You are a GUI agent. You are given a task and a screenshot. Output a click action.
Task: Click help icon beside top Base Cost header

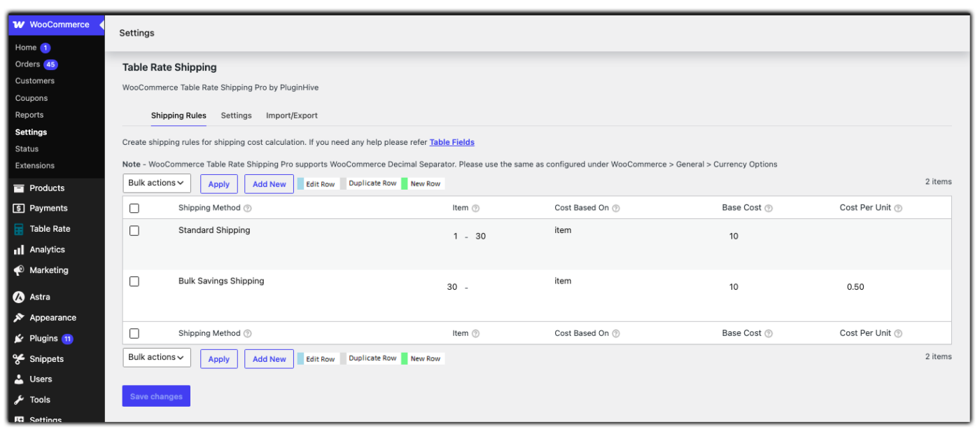tap(768, 208)
